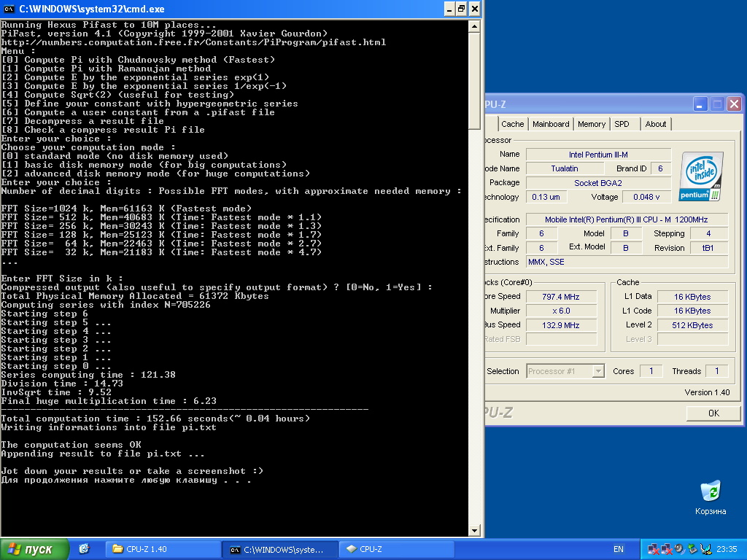747x560 pixels.
Task: Click 'The computation seems OK' line
Action: pos(71,445)
